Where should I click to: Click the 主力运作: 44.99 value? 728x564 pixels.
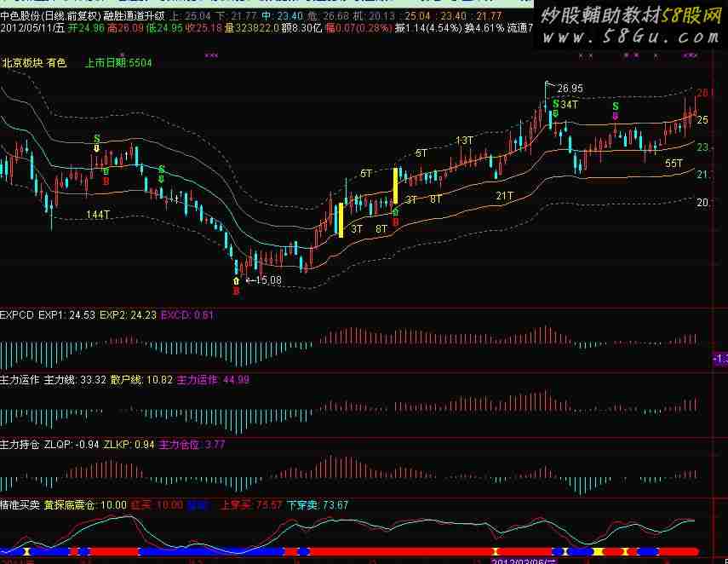[x=213, y=380]
